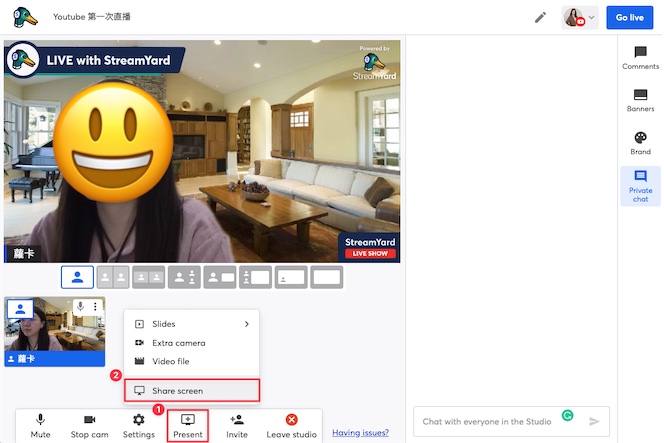Pick picture-in-picture screen layout

(x=291, y=277)
